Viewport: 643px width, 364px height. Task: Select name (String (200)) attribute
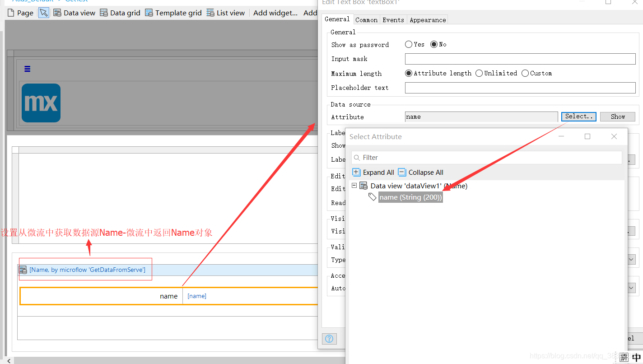[x=410, y=197]
